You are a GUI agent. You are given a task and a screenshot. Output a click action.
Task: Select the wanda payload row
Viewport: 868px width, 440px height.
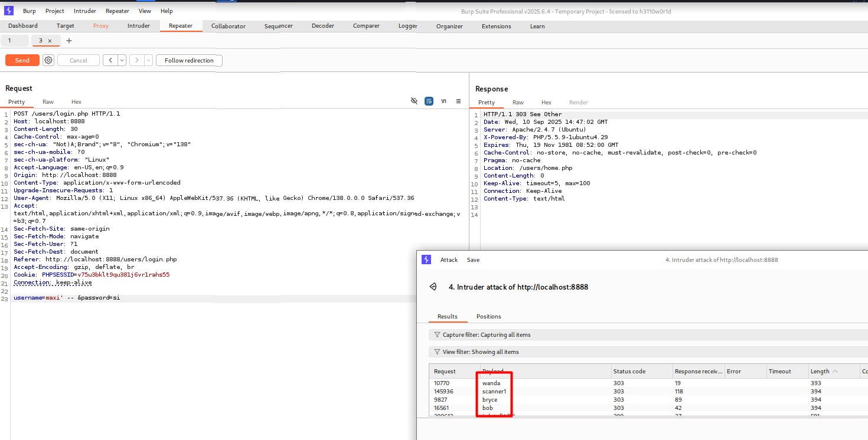pyautogui.click(x=648, y=383)
